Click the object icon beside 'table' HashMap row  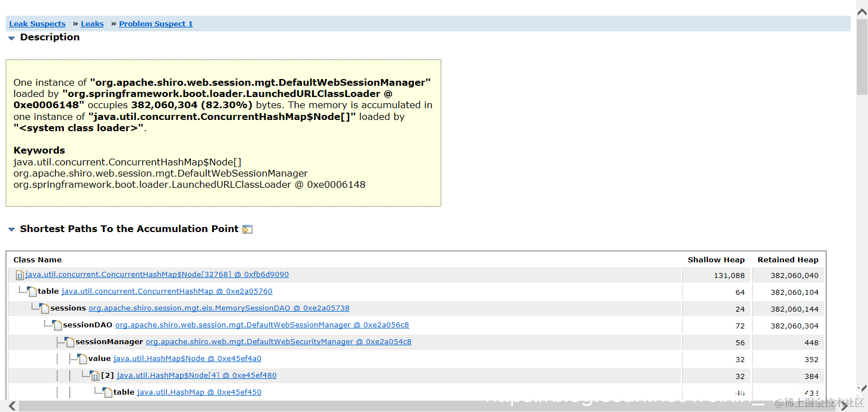(x=108, y=392)
